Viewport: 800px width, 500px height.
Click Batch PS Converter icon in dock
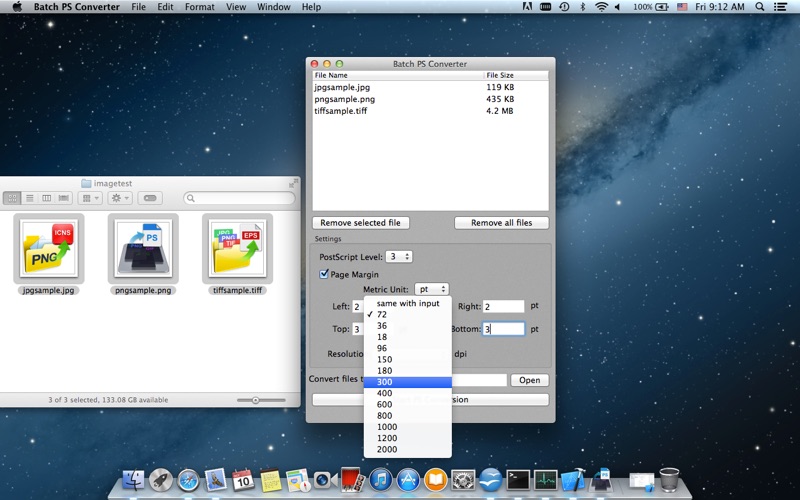(x=601, y=480)
